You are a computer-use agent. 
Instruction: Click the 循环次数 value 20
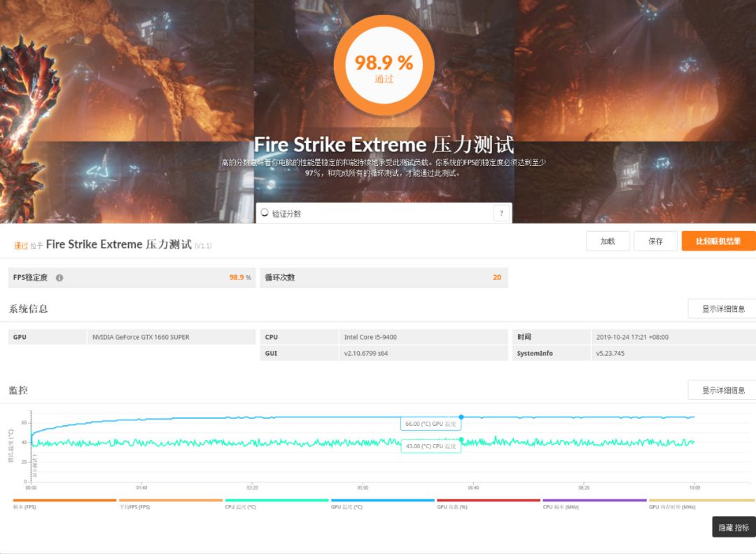(497, 277)
